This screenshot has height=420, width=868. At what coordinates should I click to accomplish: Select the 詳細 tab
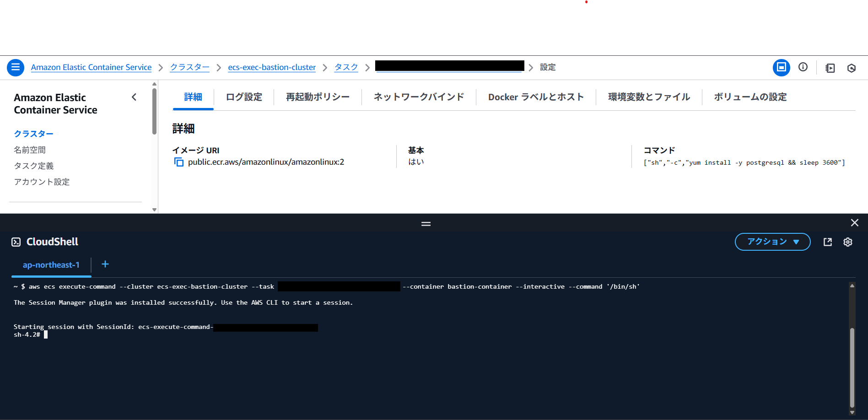coord(193,97)
